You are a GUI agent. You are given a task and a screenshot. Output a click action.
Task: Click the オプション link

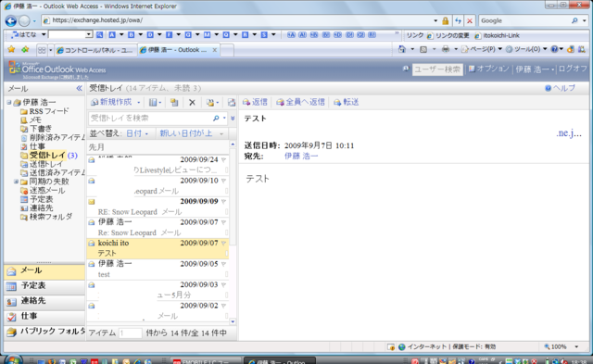coord(489,69)
